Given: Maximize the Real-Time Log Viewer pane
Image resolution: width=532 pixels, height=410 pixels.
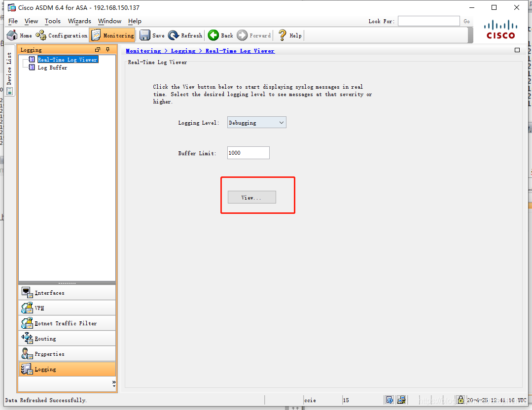Looking at the screenshot, I should pyautogui.click(x=517, y=50).
